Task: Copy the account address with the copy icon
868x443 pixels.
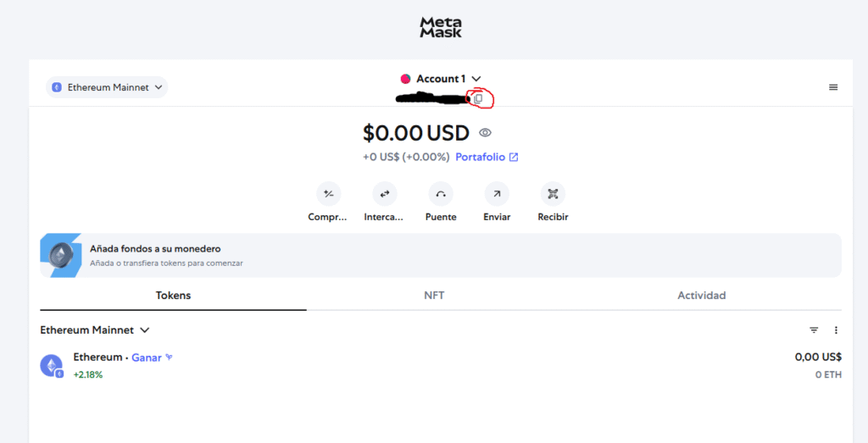Action: click(x=478, y=99)
